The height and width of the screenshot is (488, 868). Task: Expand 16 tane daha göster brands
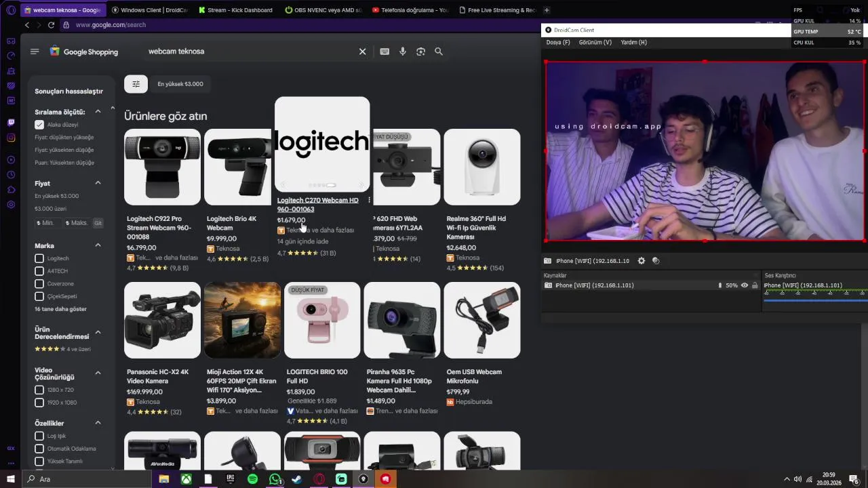(60, 309)
